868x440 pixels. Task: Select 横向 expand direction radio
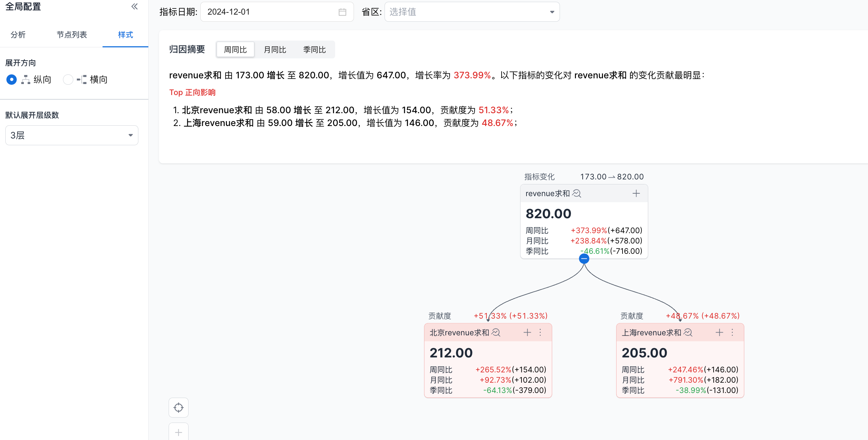pos(68,79)
